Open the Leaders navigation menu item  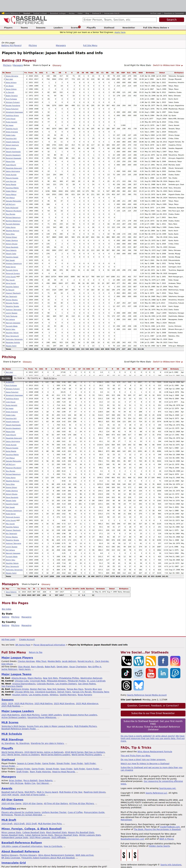coord(58,28)
